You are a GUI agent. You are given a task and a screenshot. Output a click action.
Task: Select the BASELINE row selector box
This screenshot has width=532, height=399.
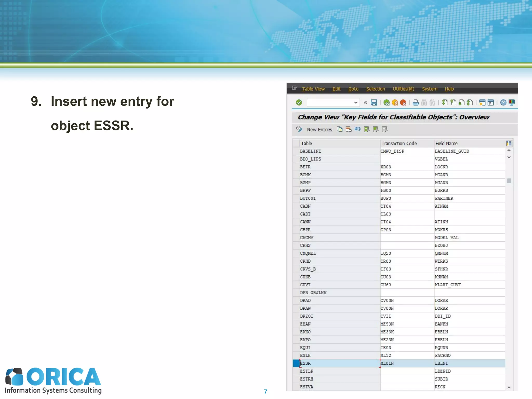tap(296, 151)
